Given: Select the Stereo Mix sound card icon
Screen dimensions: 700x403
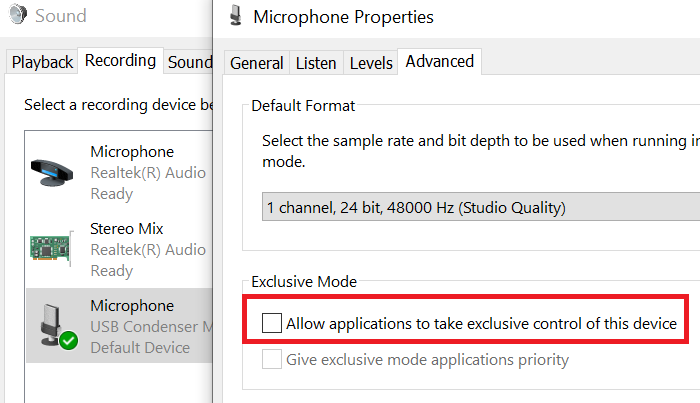Looking at the screenshot, I should coord(52,249).
